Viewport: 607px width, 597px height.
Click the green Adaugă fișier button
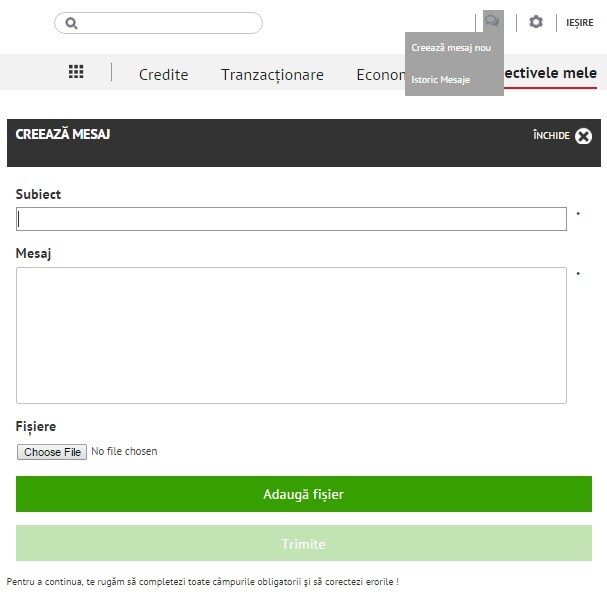pos(303,494)
